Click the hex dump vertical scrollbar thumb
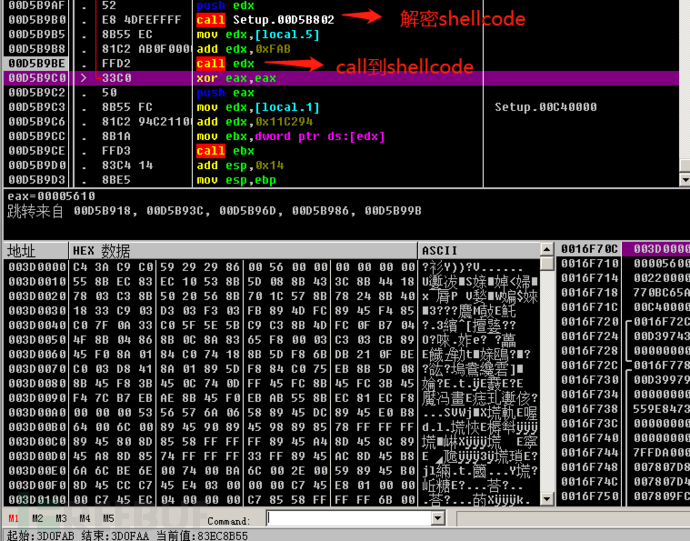The height and width of the screenshot is (541, 690). click(x=547, y=264)
